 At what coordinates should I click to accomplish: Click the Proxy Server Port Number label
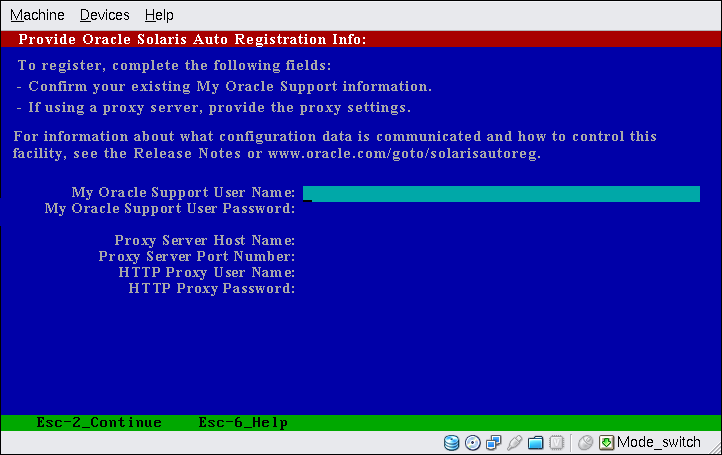coord(197,257)
